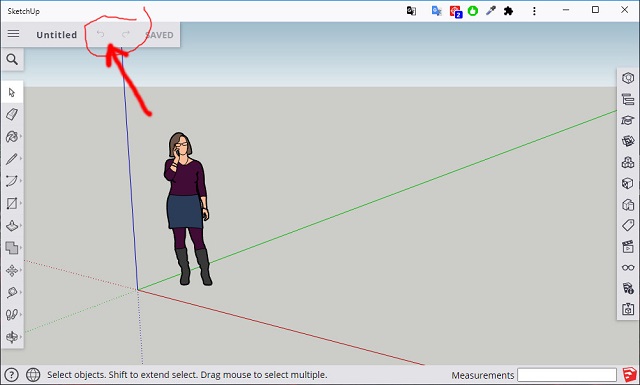Viewport: 640px width, 385px height.
Task: Open the globe language settings
Action: coord(33,375)
